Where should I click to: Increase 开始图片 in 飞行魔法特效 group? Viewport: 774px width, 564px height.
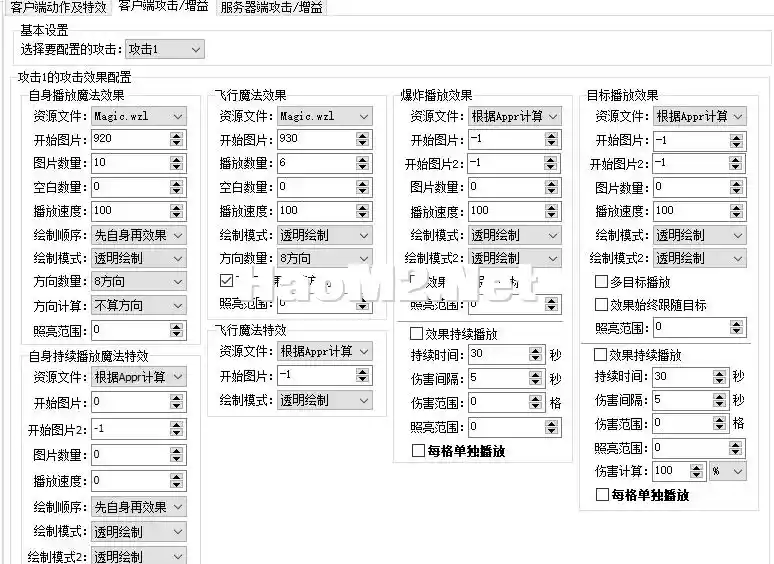click(x=362, y=372)
